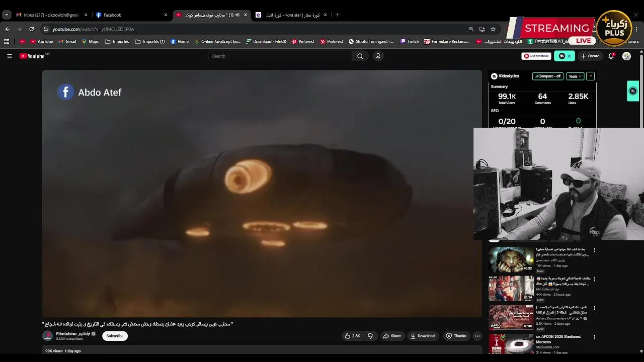Screen dimensions: 644x362
Task: Open the 48:35 documentary thumbnail
Action: [511, 317]
